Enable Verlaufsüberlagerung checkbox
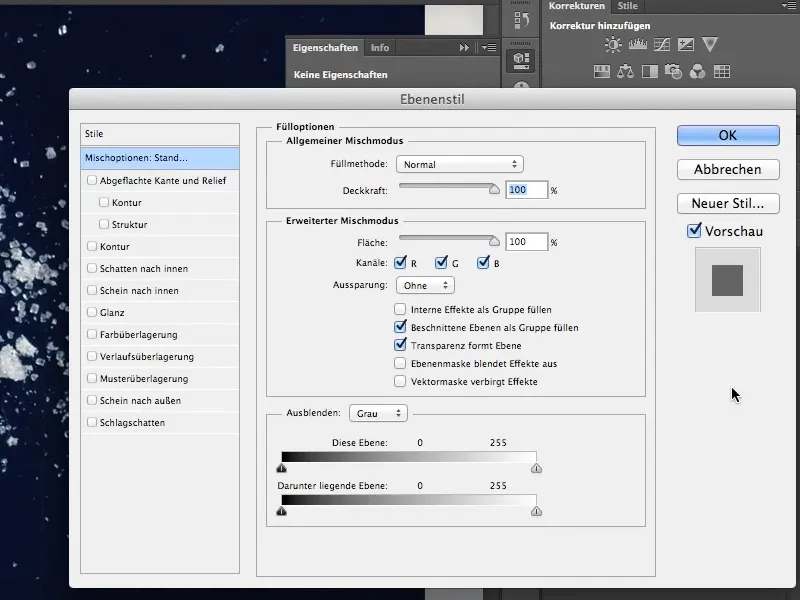Viewport: 800px width, 600px height. pos(92,356)
